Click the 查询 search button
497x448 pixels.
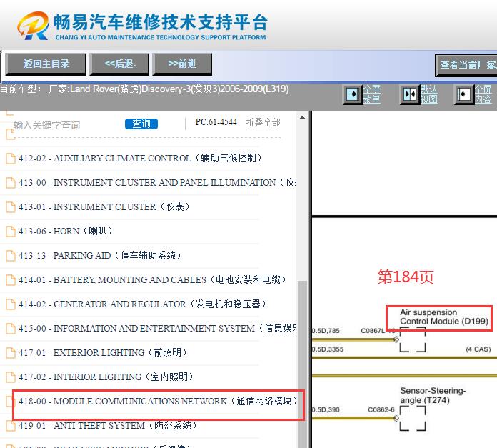[141, 124]
